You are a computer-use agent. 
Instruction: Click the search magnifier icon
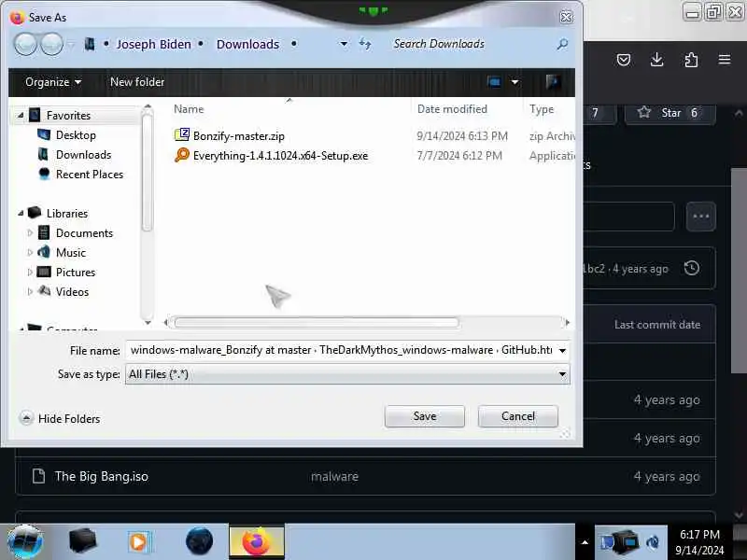click(x=563, y=44)
